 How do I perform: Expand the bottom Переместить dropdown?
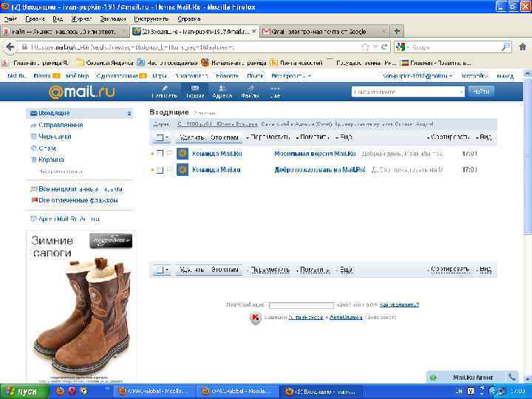(268, 270)
